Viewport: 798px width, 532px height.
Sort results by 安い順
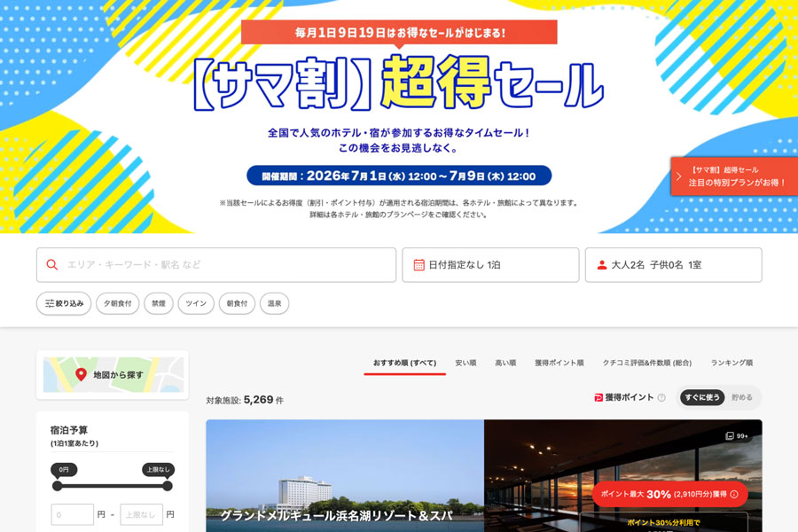(465, 363)
